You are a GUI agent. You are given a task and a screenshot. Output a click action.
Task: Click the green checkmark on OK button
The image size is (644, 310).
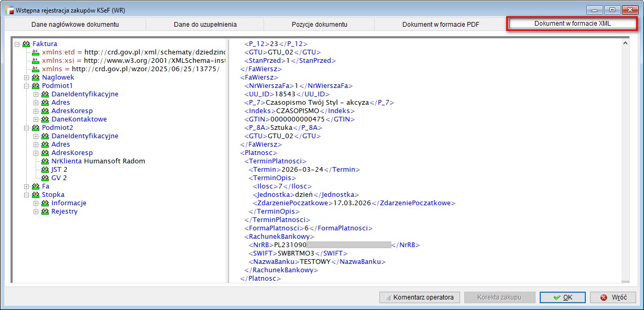tap(558, 297)
